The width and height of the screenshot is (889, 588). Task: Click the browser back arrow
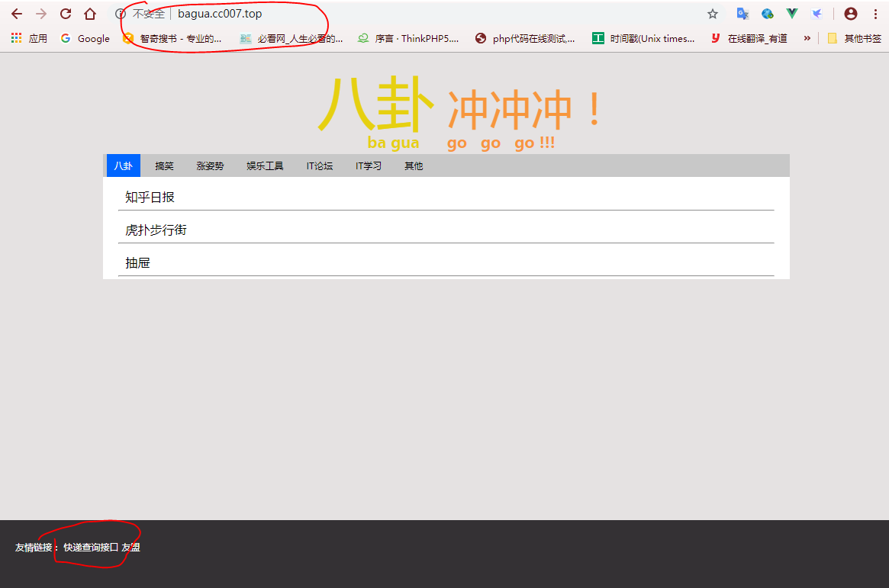17,14
